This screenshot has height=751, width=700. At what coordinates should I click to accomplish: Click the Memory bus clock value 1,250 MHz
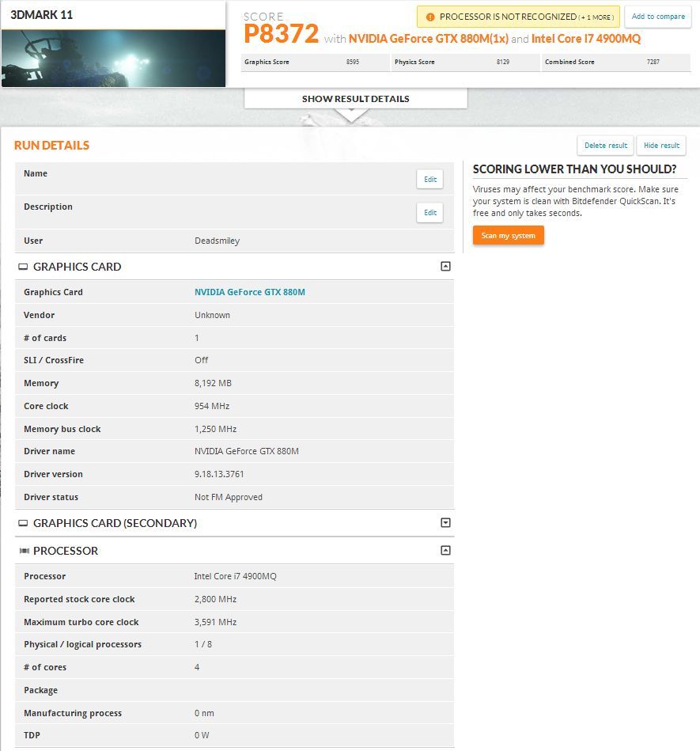point(215,429)
